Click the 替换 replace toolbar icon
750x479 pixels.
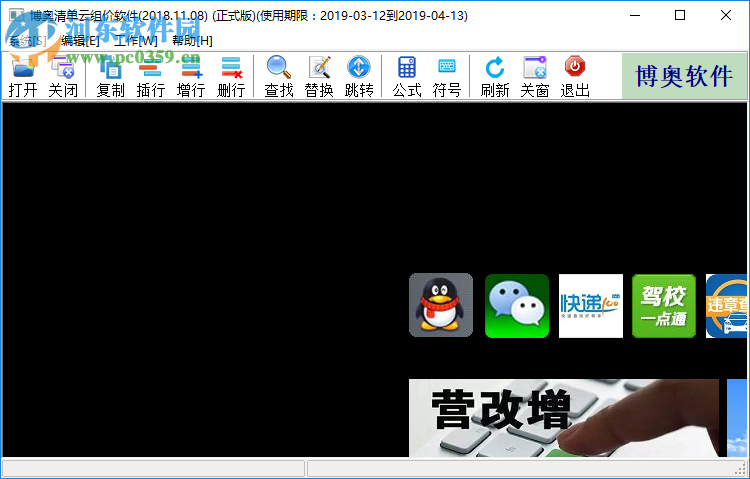pos(319,77)
